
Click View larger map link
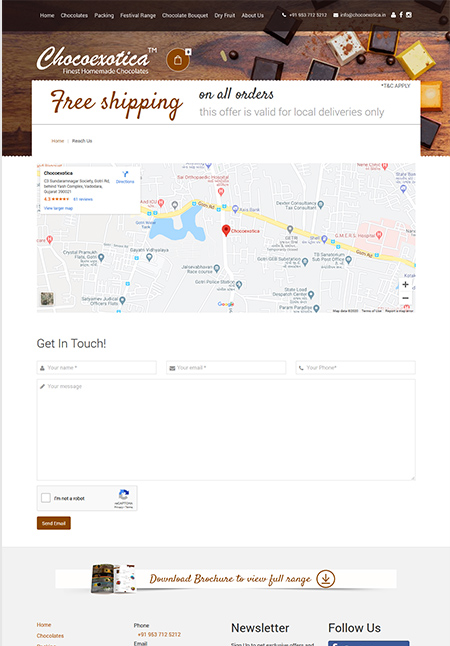point(58,208)
